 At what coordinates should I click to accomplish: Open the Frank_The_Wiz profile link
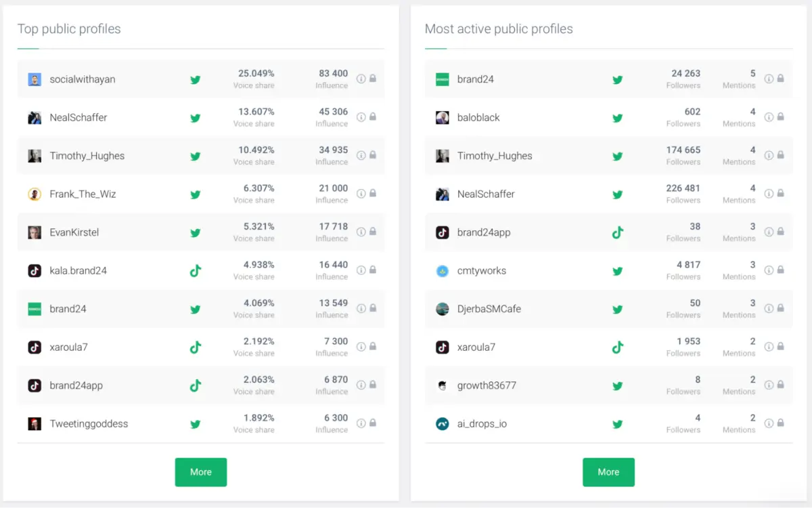click(83, 194)
